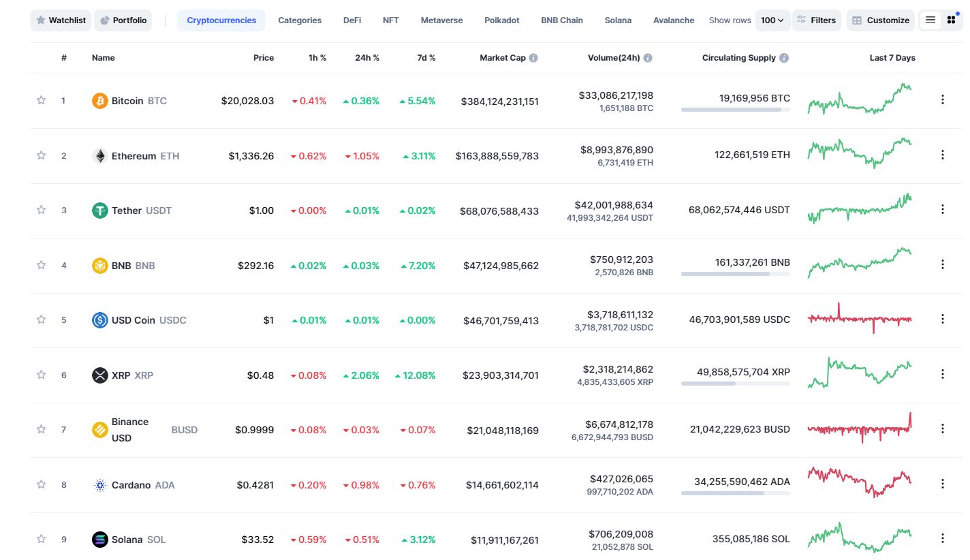Click BNB's circulating supply progress bar
The image size is (970, 560).
pos(735,274)
